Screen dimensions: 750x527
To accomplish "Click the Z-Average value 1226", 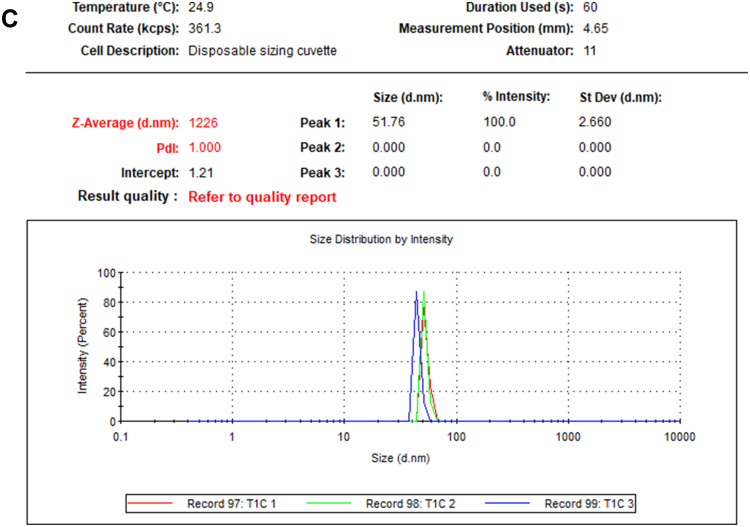I will 203,122.
